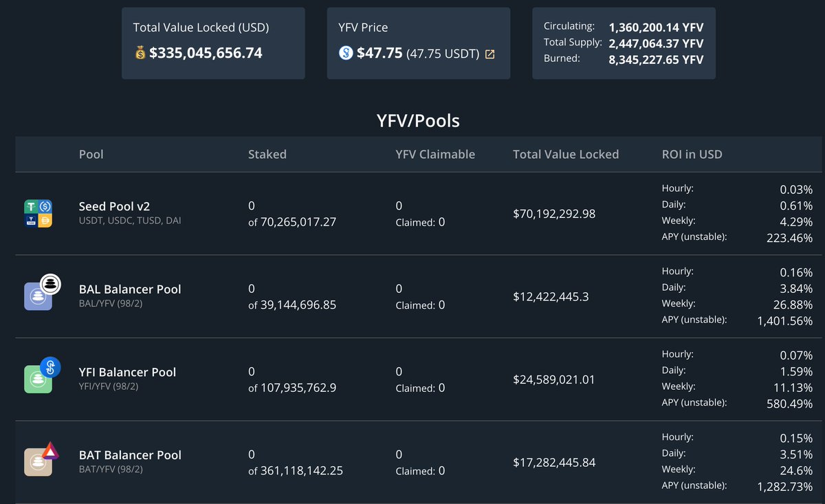The height and width of the screenshot is (504, 825).
Task: Open the external link icon beside 47.75 USDT
Action: (489, 54)
